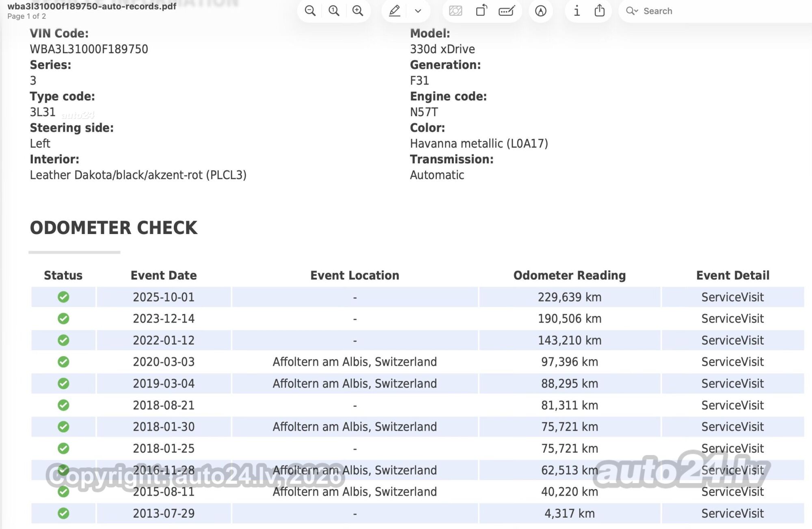Click the ODOMETER CHECK heading
The width and height of the screenshot is (812, 529).
click(x=114, y=228)
